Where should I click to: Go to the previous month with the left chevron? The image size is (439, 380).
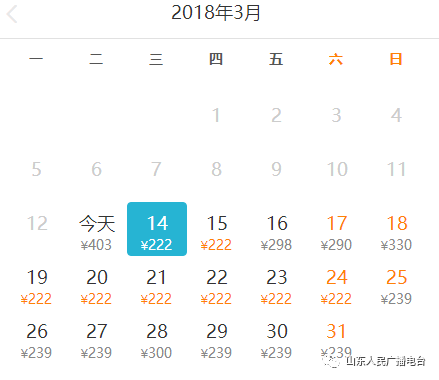click(12, 14)
